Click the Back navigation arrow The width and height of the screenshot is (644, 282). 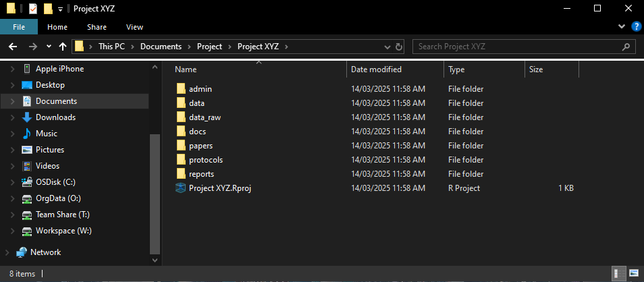point(12,47)
